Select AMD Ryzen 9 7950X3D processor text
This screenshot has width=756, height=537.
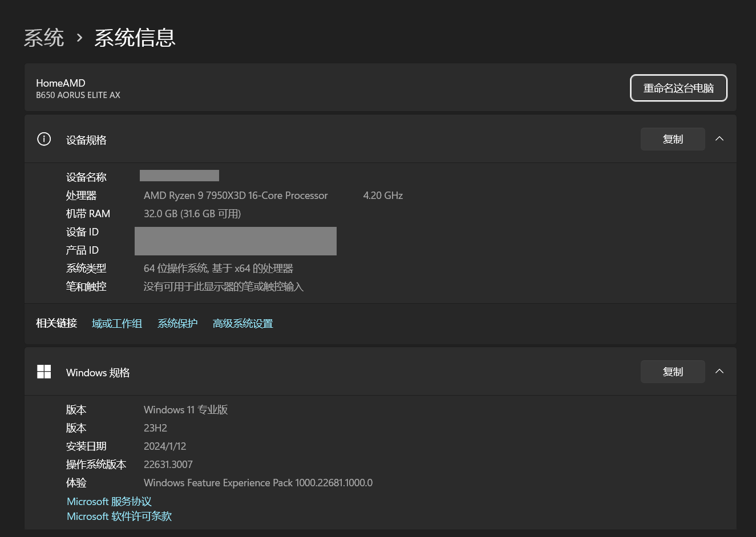[x=236, y=196]
